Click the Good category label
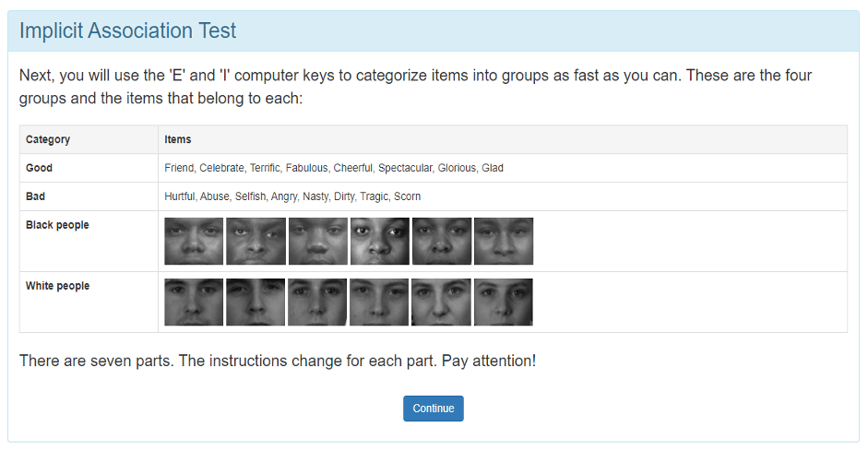Viewport: 868px width, 451px height. pyautogui.click(x=40, y=168)
